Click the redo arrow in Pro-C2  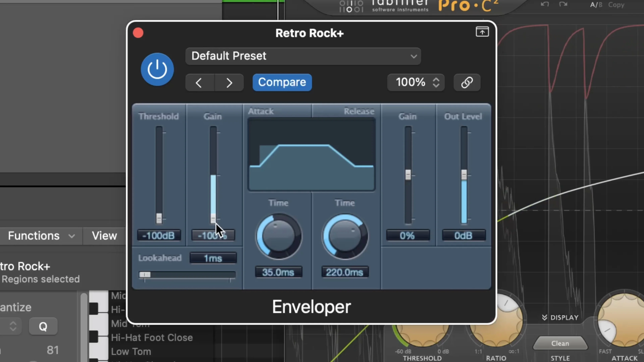[x=563, y=4]
